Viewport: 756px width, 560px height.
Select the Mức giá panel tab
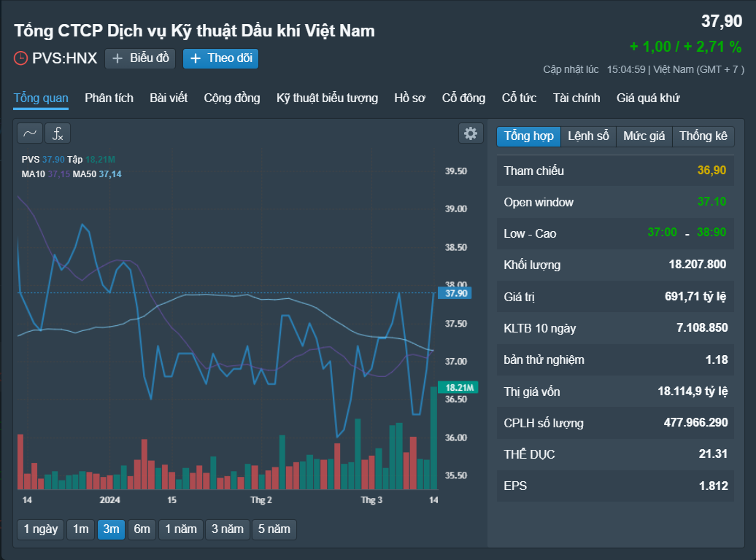[x=644, y=136]
